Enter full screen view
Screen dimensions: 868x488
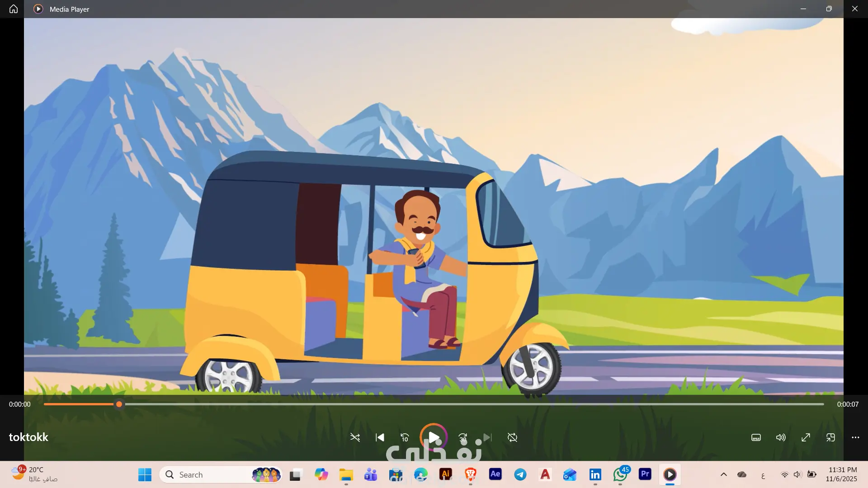pos(806,437)
